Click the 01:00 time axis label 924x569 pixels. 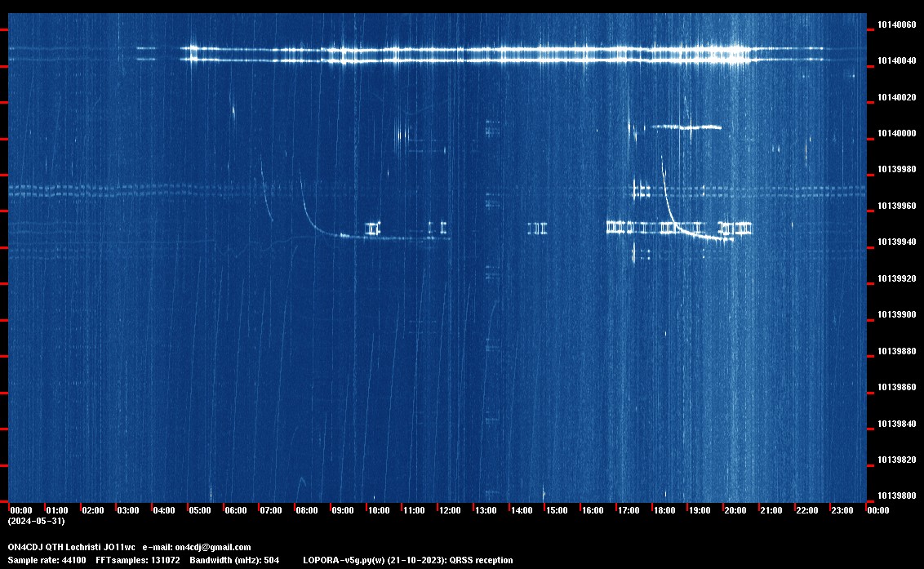tap(57, 510)
